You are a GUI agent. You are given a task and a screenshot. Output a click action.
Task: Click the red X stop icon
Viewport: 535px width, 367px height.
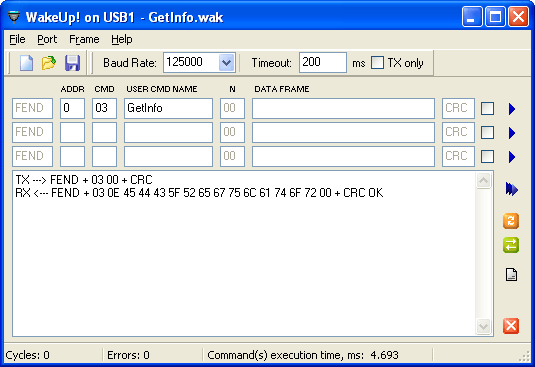[x=511, y=326]
